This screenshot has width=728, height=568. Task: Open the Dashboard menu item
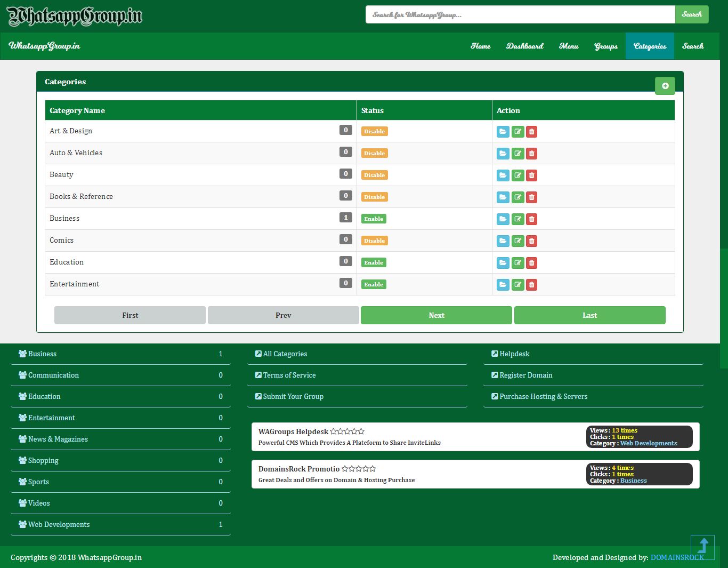point(524,46)
